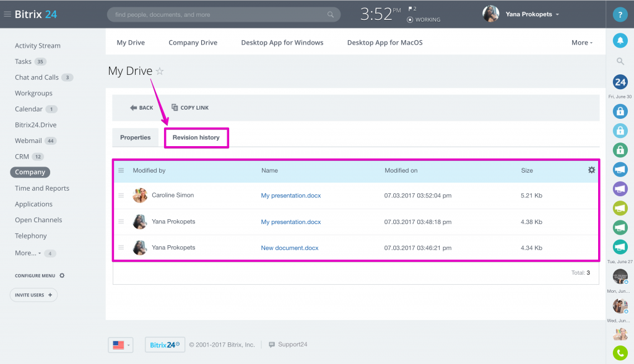Open Calendar in the left menu
Viewport: 634px width, 364px height.
[x=28, y=109]
